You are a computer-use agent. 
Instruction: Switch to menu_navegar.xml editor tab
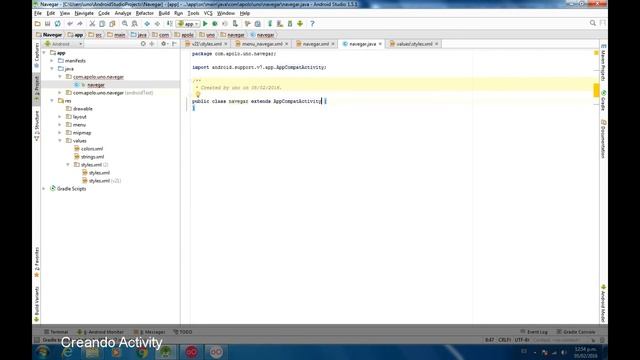tap(262, 44)
